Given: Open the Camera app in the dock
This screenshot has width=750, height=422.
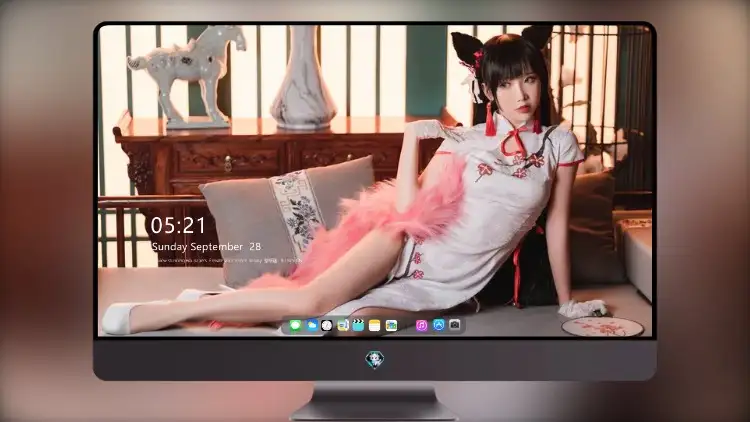Looking at the screenshot, I should pos(455,325).
